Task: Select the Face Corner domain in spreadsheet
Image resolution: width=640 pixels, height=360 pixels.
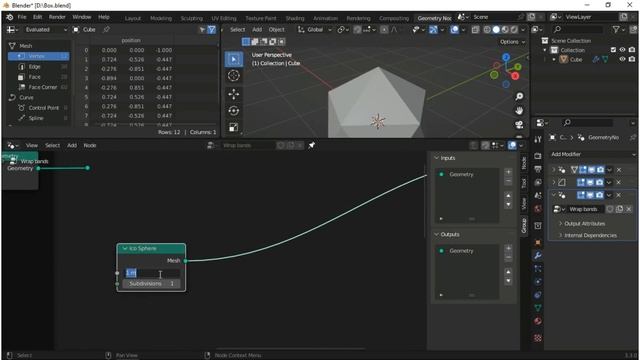Action: pyautogui.click(x=42, y=87)
